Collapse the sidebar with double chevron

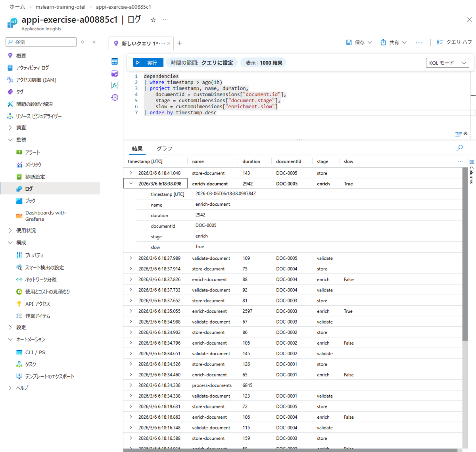point(94,42)
